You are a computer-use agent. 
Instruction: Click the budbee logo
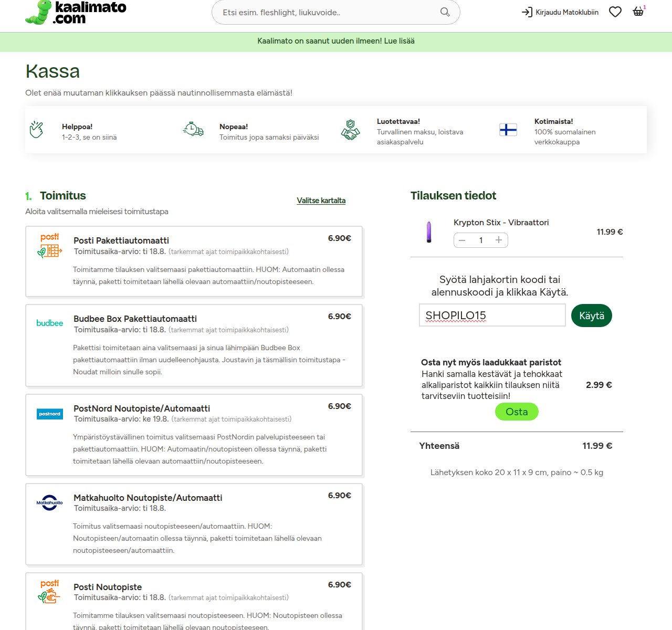(x=50, y=323)
